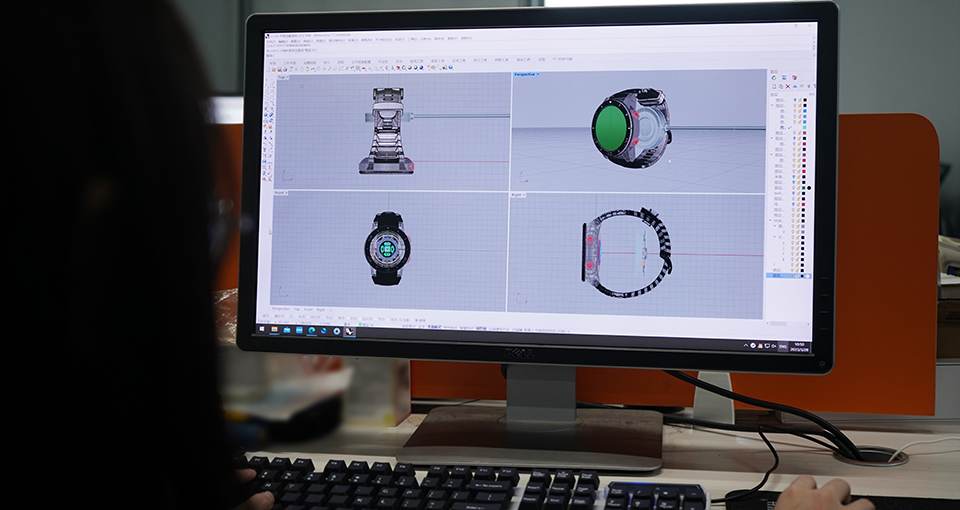960x510 pixels.
Task: Switch to Perspective tab in bottom viewport tabs
Action: 281,309
